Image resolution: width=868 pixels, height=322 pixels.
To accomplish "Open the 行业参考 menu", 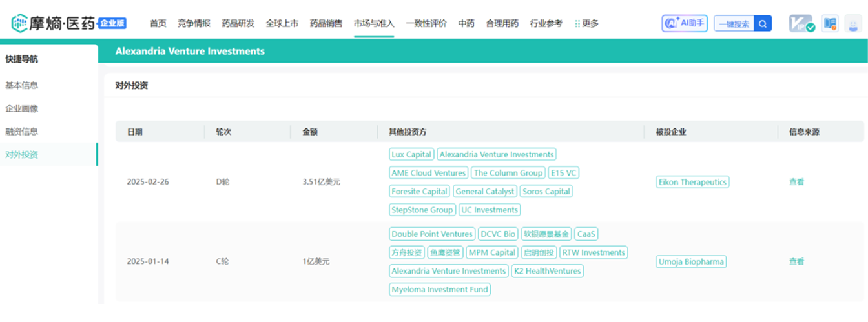I will pyautogui.click(x=546, y=23).
